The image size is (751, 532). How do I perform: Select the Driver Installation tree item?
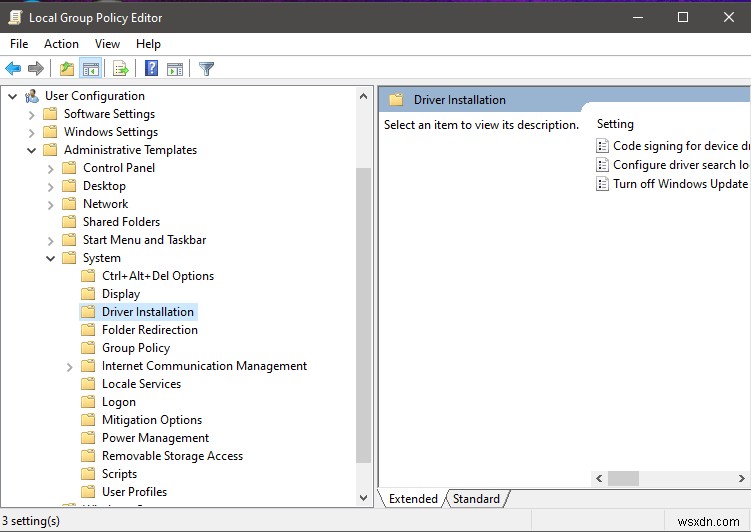point(138,312)
